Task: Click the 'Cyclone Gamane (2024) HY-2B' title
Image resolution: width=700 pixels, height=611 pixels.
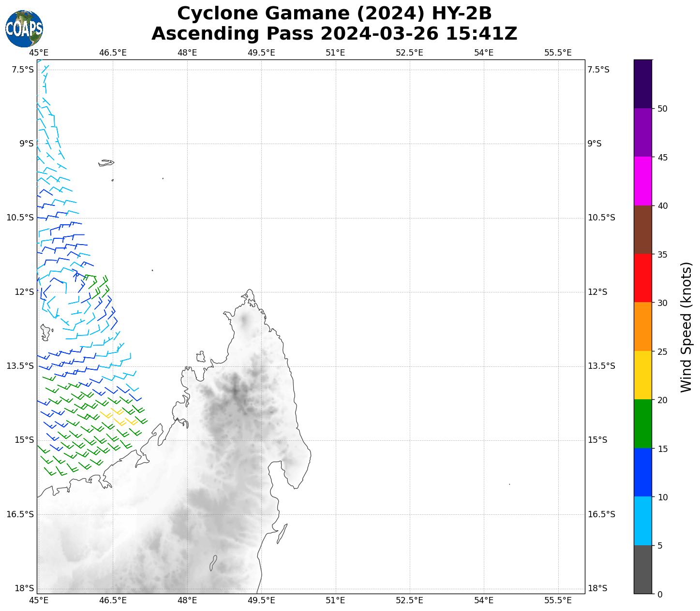Action: point(334,14)
